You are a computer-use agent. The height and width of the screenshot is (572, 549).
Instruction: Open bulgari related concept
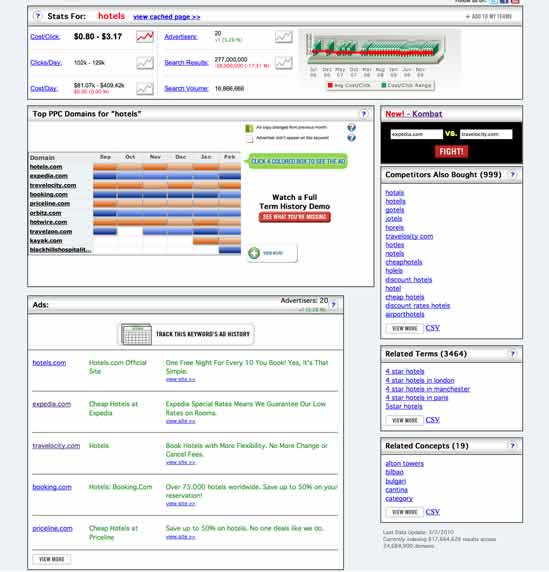395,481
